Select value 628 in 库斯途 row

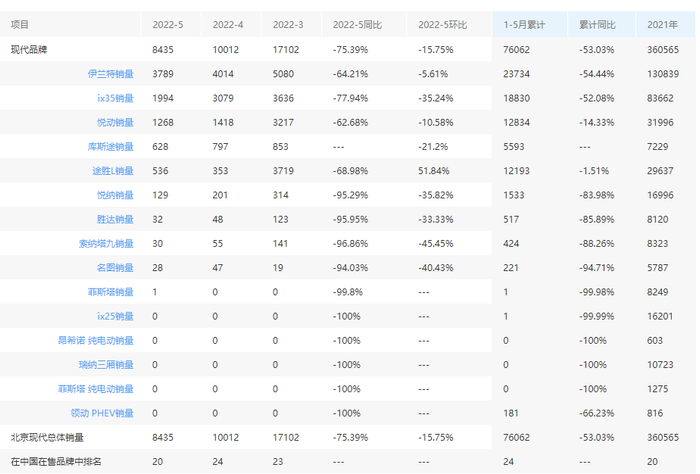click(160, 146)
